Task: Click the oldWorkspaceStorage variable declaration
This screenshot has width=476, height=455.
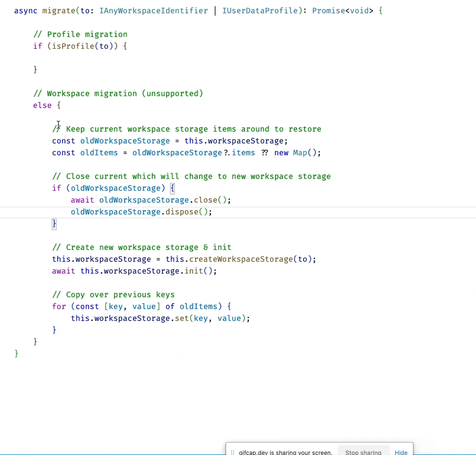Action: 125,140
